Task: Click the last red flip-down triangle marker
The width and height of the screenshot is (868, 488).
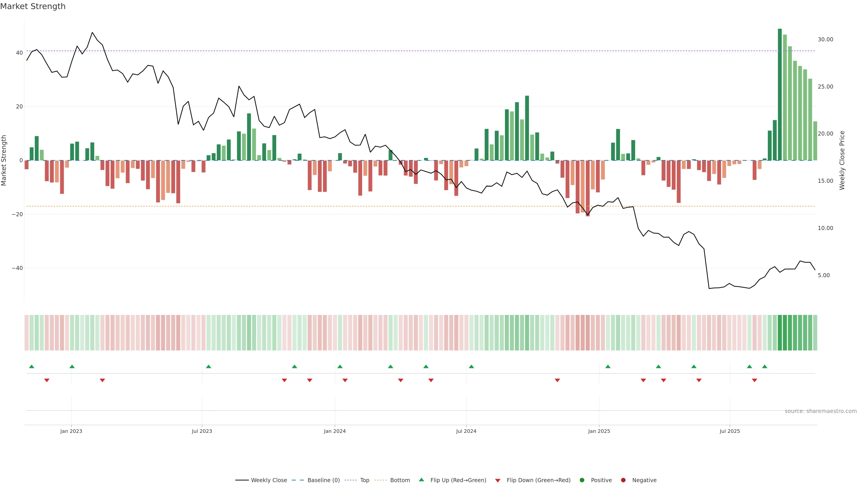Action: 755,380
